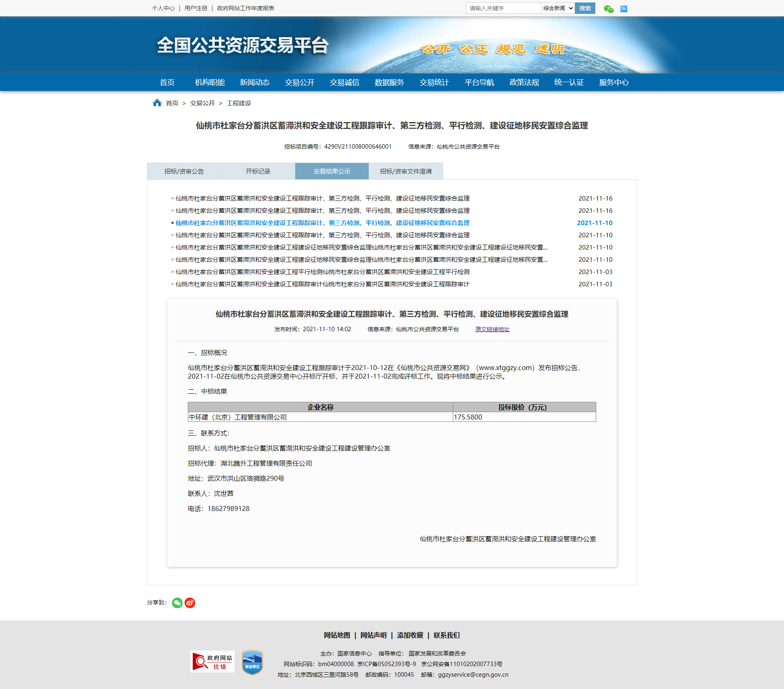Open 交易诚信 navigation item
Screen dimensions: 784x689
[345, 82]
